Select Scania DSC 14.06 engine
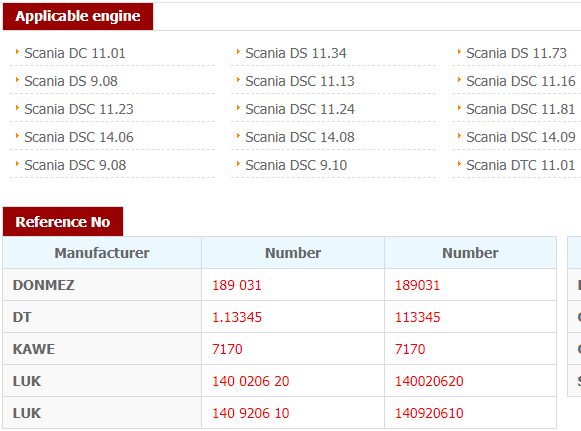581x431 pixels. (79, 137)
